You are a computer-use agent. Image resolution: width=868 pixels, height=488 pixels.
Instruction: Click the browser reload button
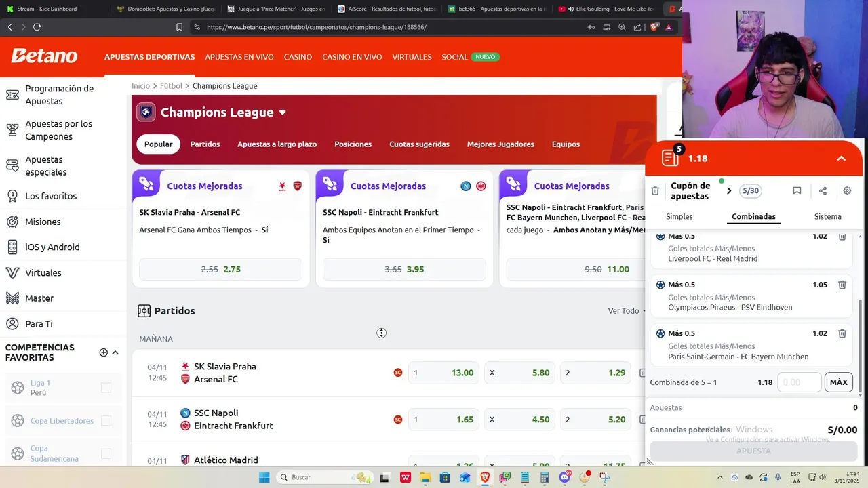coord(37,27)
